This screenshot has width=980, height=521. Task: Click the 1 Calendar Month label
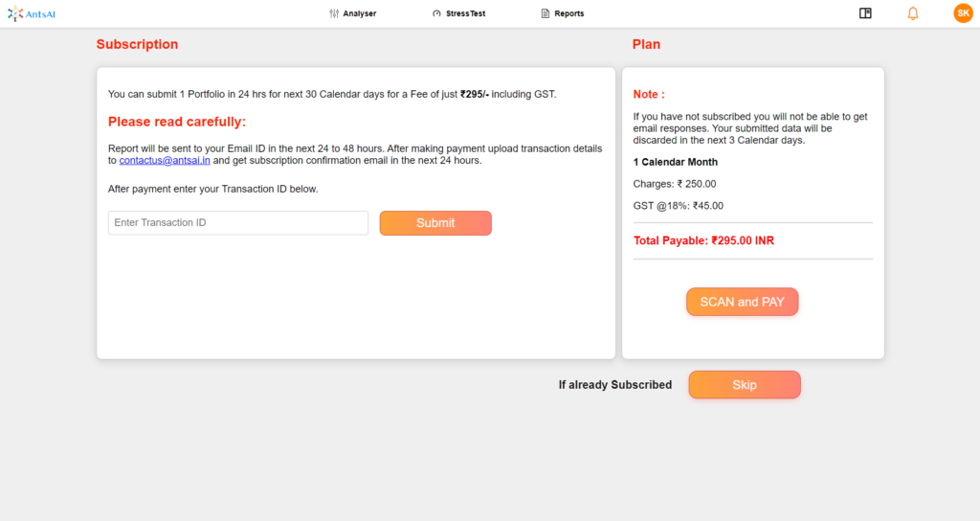click(x=675, y=162)
